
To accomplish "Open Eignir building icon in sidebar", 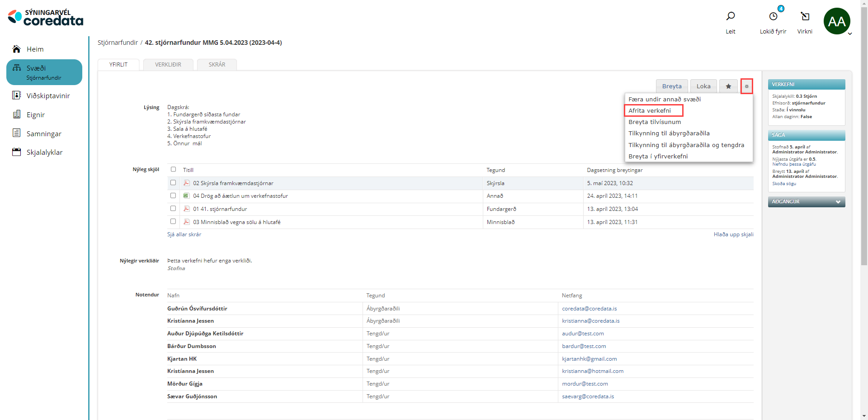I will (x=17, y=115).
